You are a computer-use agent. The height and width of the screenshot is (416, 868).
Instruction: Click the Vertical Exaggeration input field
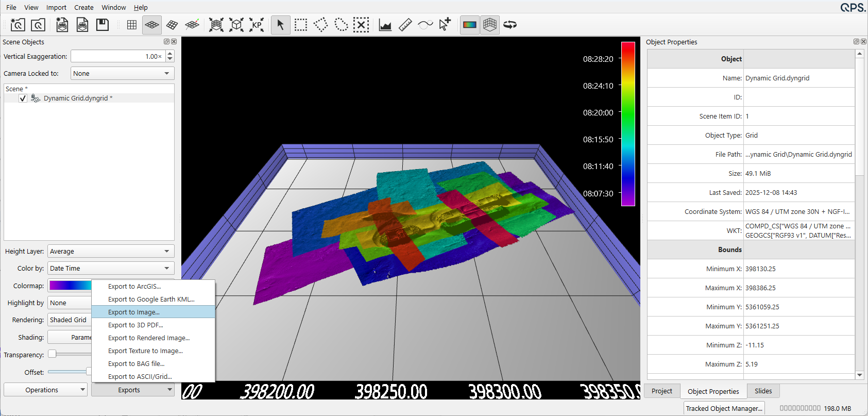click(117, 56)
